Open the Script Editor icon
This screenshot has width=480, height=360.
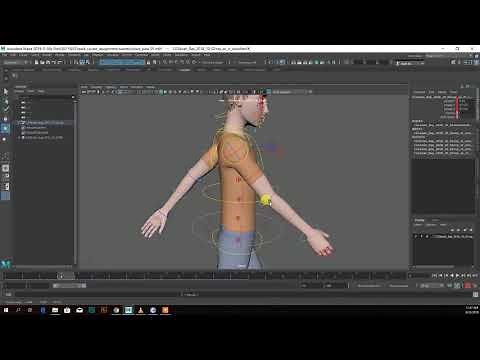[x=476, y=294]
